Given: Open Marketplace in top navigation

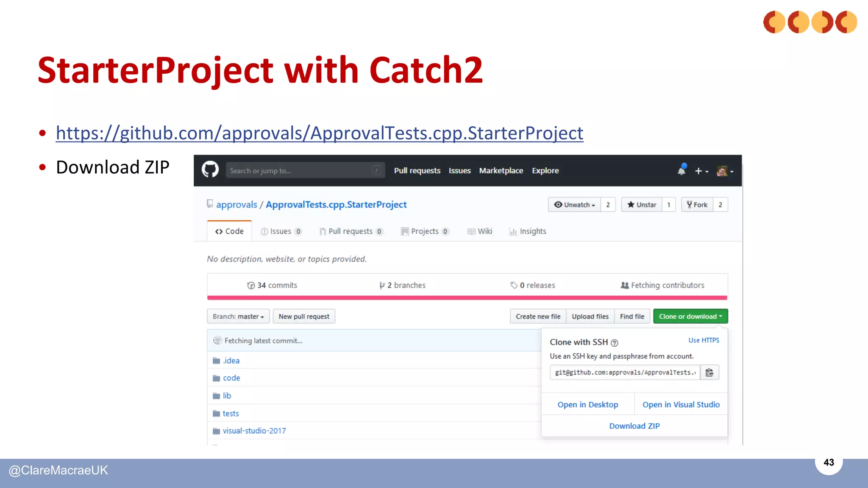Looking at the screenshot, I should 501,170.
